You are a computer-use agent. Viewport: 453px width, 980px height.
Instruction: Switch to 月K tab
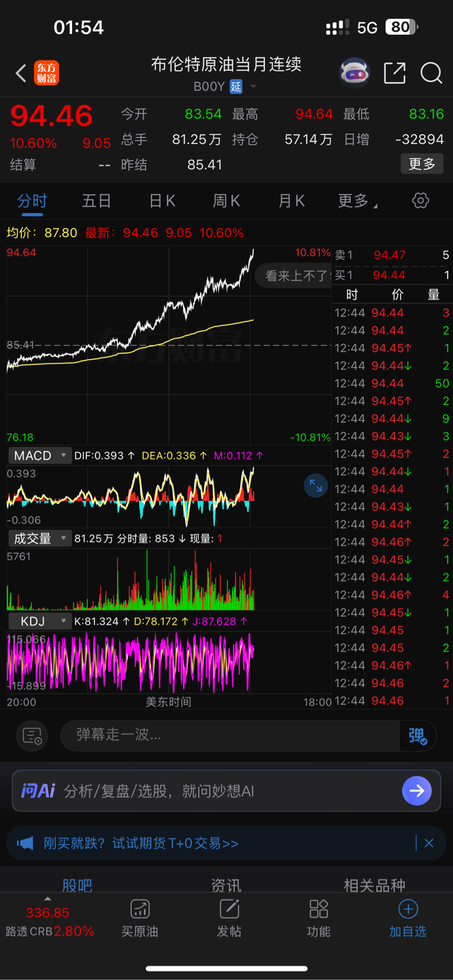(291, 201)
